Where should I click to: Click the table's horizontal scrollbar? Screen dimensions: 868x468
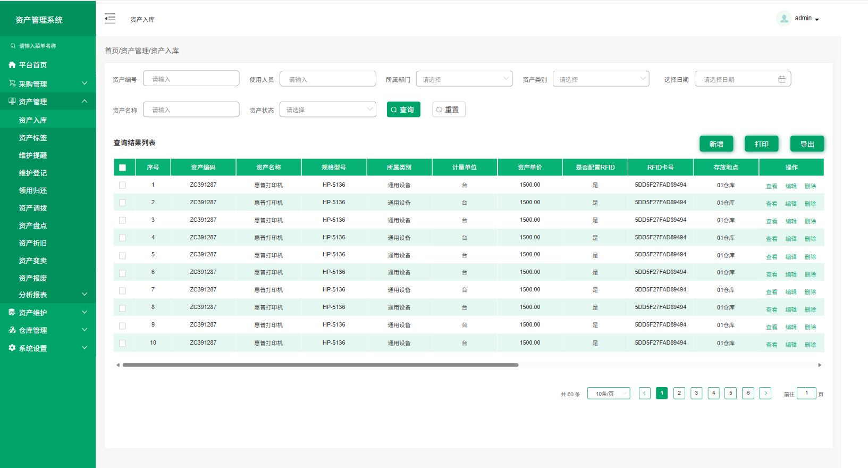click(x=320, y=365)
